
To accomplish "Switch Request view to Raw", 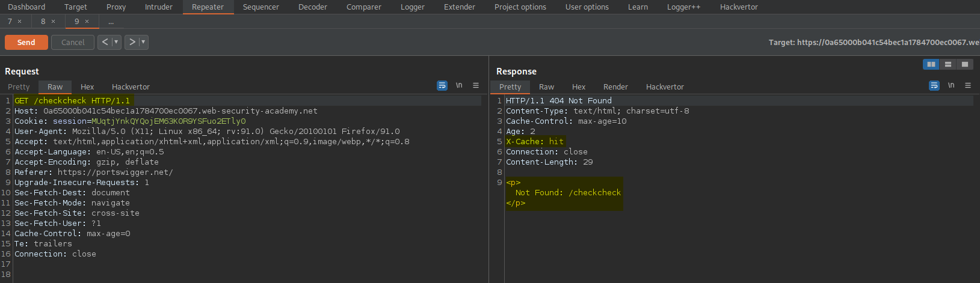I will pyautogui.click(x=55, y=87).
